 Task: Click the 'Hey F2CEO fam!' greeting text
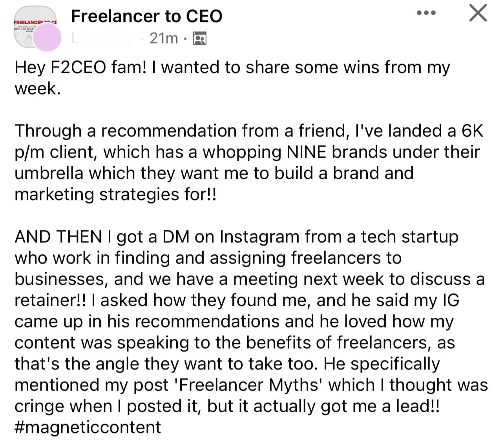click(x=80, y=67)
